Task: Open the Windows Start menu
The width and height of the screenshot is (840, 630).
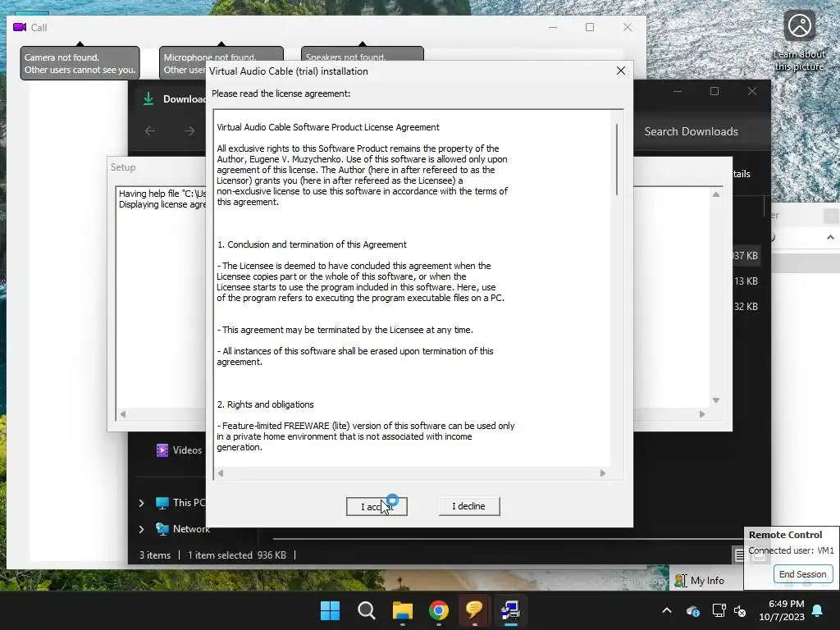Action: [330, 610]
